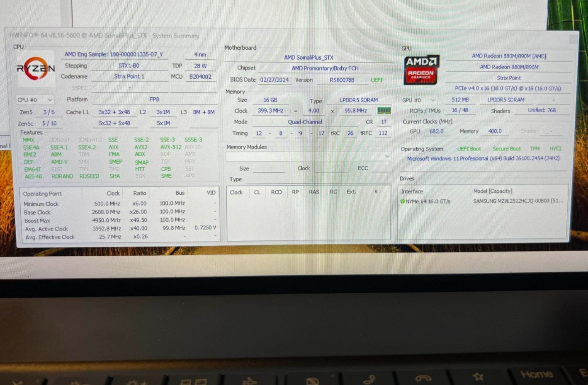Open the CPU #0 selector dropdown
This screenshot has height=385, width=588.
[x=35, y=100]
